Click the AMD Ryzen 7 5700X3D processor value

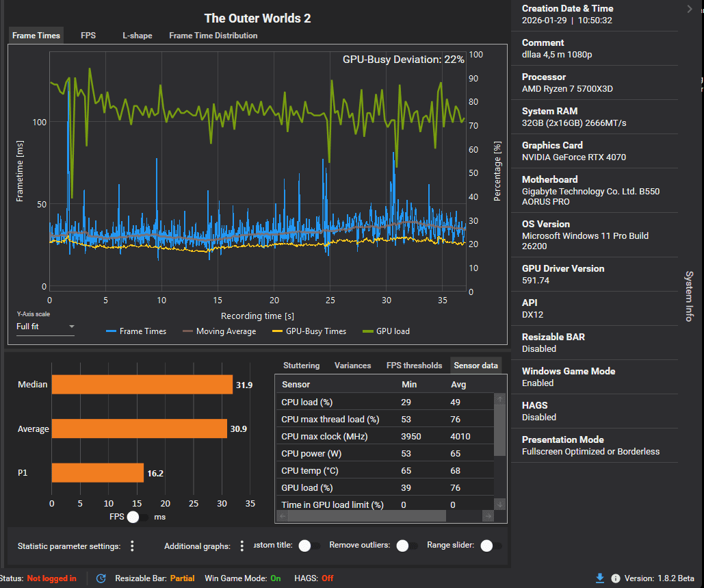pos(567,88)
